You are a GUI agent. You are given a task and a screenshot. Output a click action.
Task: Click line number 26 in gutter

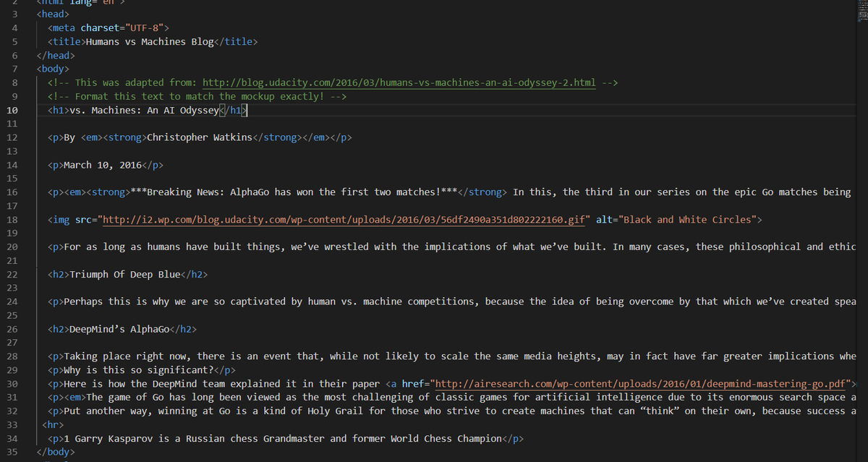click(14, 329)
